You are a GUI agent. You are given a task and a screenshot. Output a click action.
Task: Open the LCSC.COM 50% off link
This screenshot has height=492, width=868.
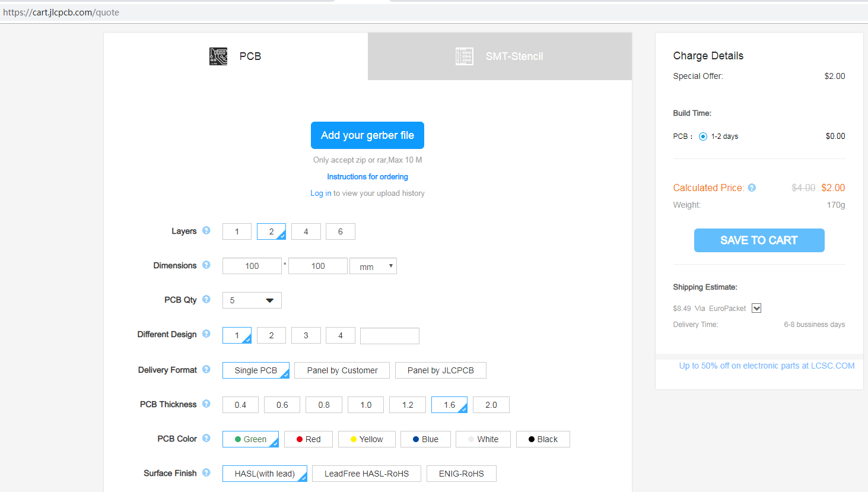pos(767,366)
